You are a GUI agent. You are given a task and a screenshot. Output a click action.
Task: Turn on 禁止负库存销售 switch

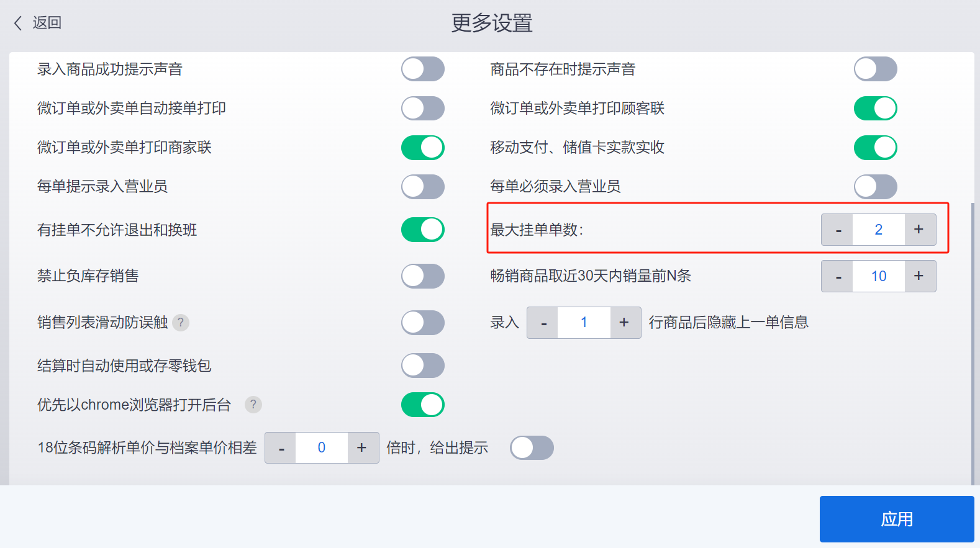pyautogui.click(x=423, y=276)
